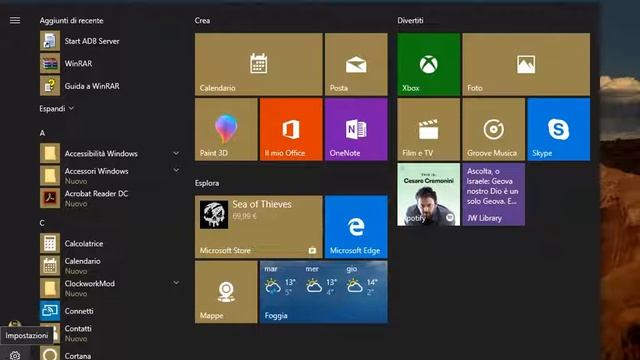Open the Skype tile
640x360 pixels.
click(559, 129)
